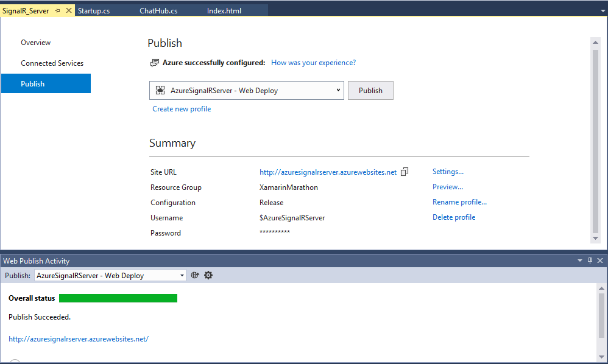The image size is (608, 364).
Task: Click the Release configuration value
Action: pyautogui.click(x=272, y=203)
